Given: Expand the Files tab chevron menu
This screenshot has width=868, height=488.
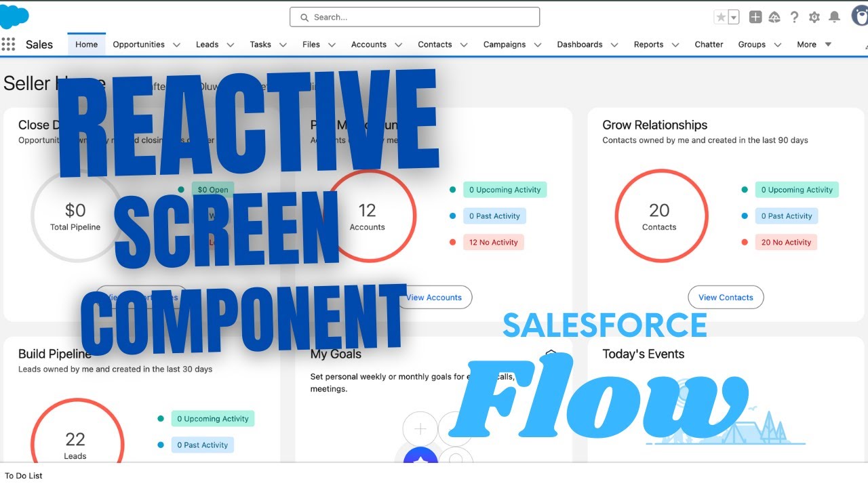Looking at the screenshot, I should click(332, 45).
